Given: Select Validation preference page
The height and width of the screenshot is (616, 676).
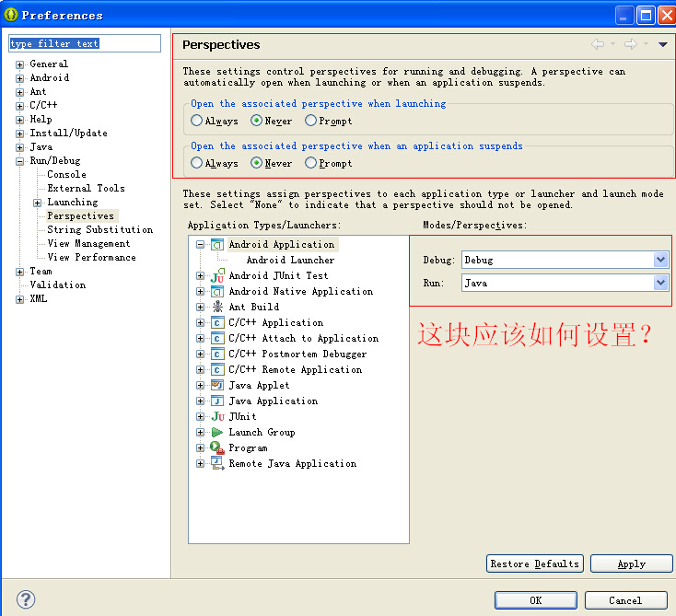Looking at the screenshot, I should click(x=58, y=285).
